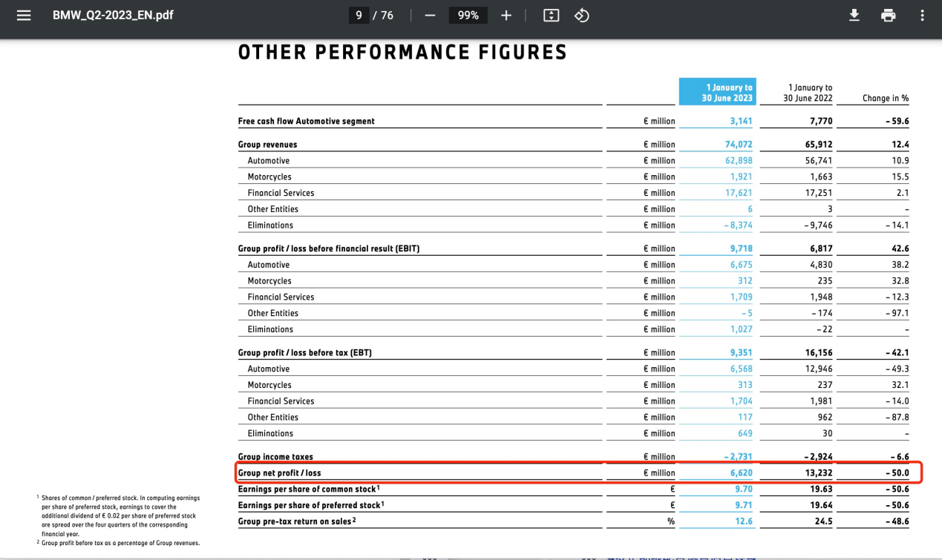Click the fit to page icon
Image resolution: width=942 pixels, height=560 pixels.
(x=551, y=16)
